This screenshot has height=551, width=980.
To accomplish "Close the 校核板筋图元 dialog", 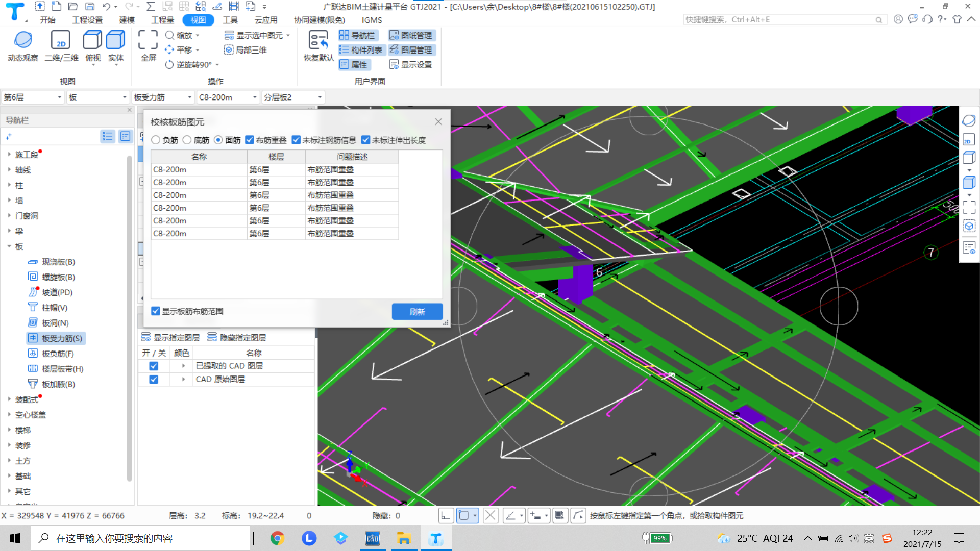I will point(438,121).
